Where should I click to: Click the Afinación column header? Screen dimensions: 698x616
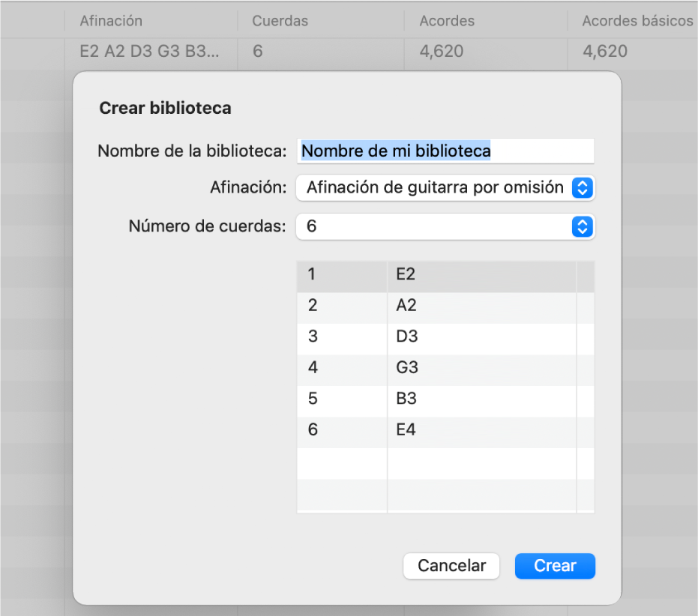point(111,21)
